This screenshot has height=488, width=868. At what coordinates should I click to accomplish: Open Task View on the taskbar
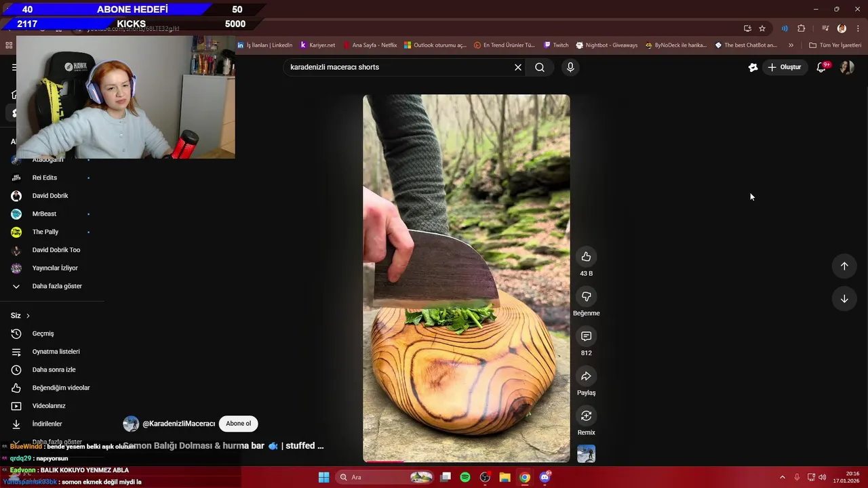click(446, 477)
